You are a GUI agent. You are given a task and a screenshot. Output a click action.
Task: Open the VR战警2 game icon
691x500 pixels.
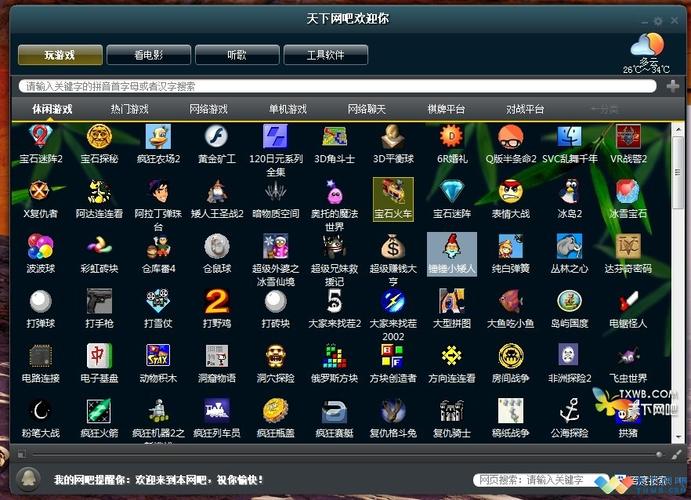(x=628, y=136)
